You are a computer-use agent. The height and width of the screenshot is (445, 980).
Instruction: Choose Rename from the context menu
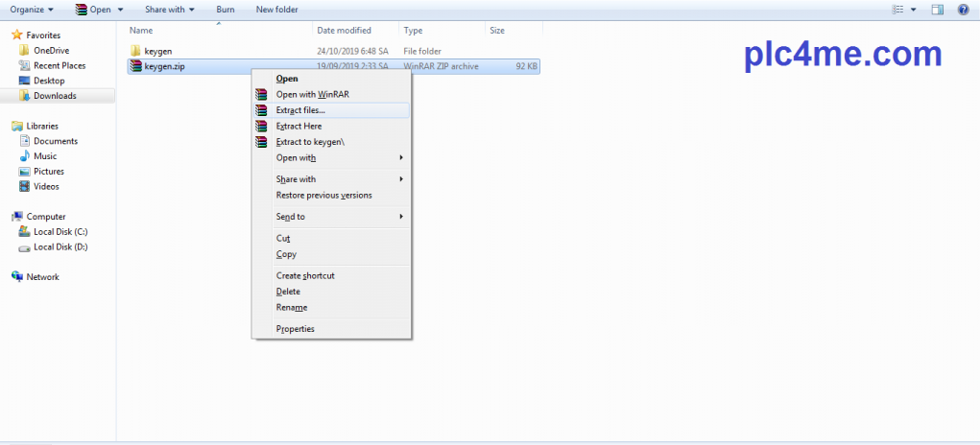point(292,308)
